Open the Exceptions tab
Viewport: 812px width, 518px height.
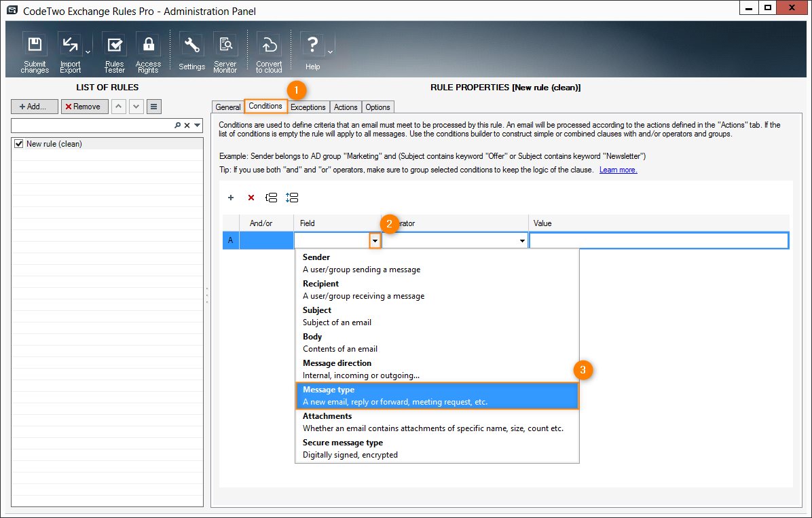308,107
